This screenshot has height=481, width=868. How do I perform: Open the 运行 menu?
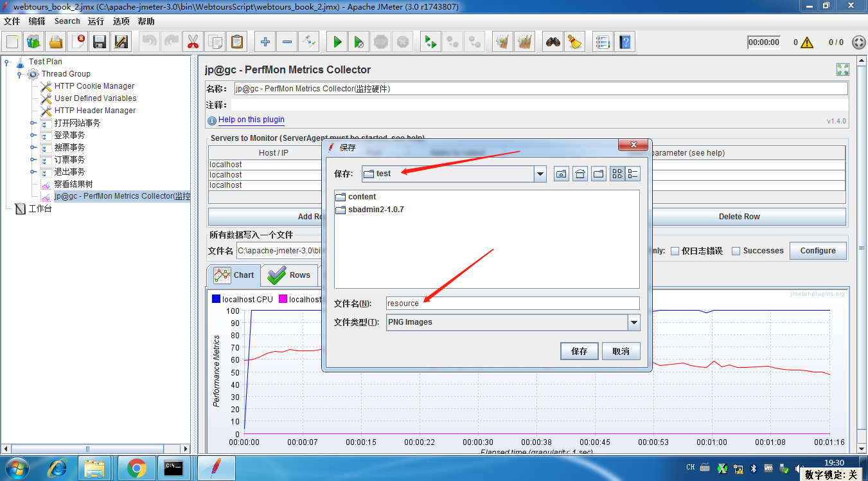point(96,21)
